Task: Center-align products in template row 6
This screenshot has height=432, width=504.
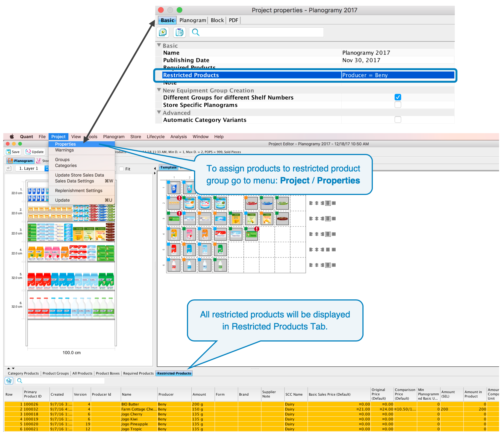Action: [x=317, y=265]
